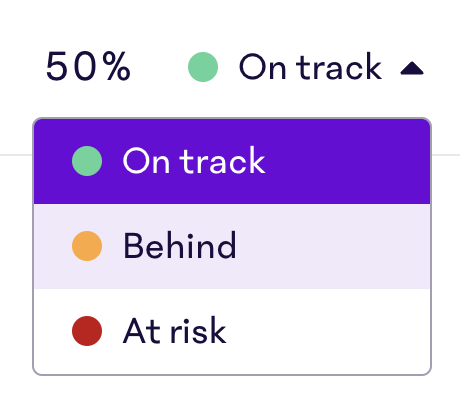
Task: Click the red circle next to At risk
Action: tap(87, 331)
